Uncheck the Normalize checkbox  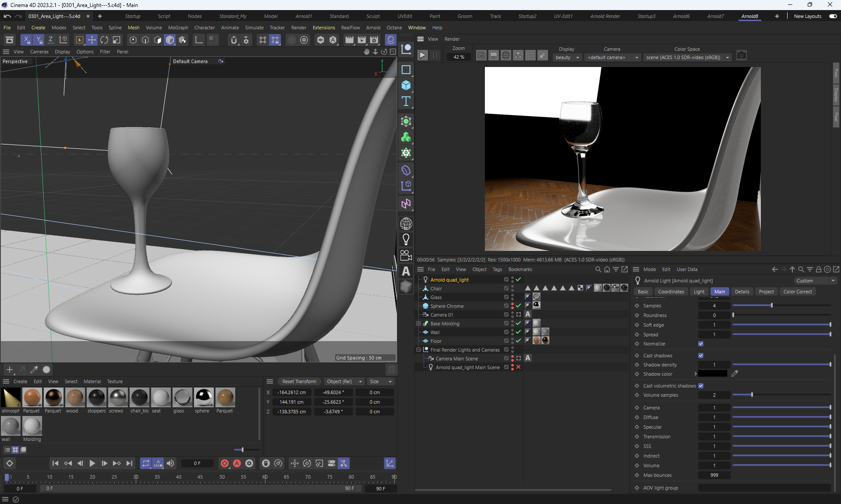[701, 344]
